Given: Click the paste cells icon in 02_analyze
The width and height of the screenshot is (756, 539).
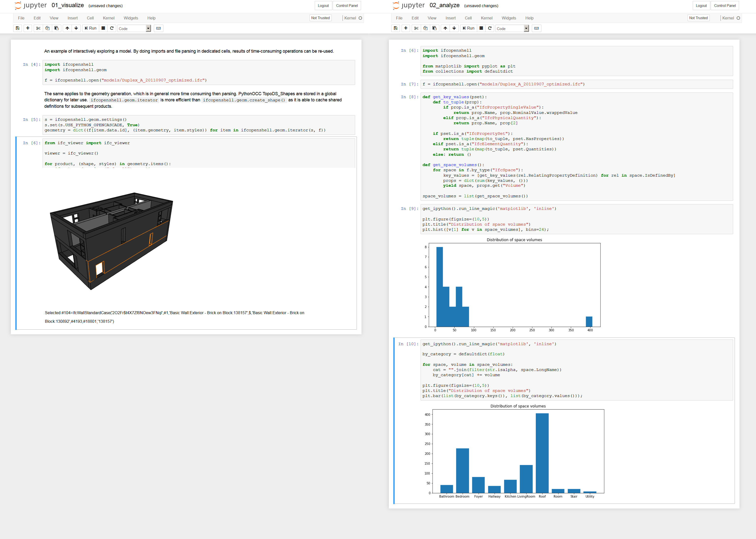Looking at the screenshot, I should point(434,28).
